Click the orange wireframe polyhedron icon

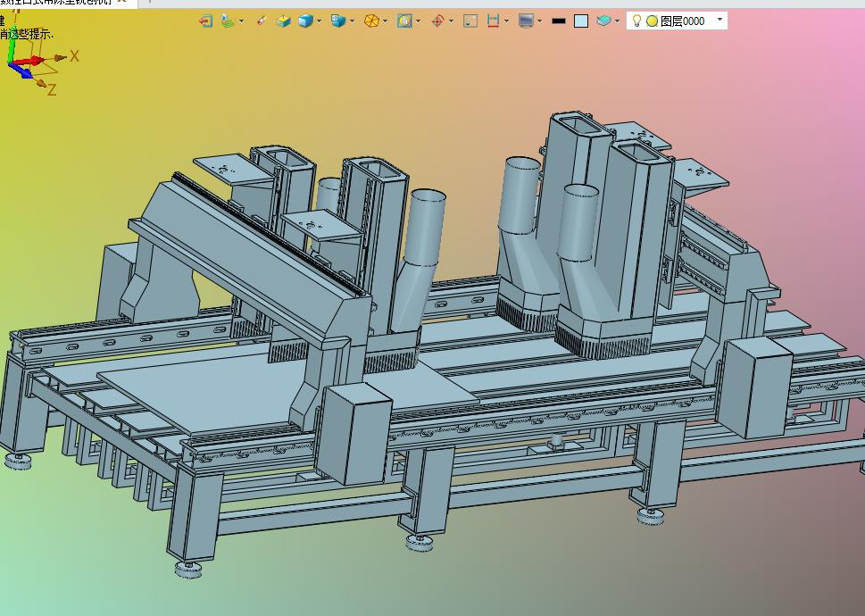tap(371, 21)
